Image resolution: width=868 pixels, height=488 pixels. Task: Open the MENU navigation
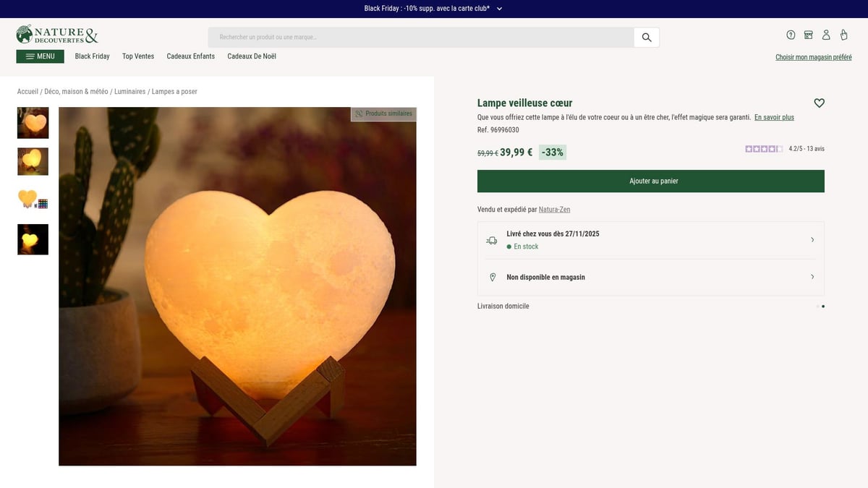pyautogui.click(x=40, y=56)
